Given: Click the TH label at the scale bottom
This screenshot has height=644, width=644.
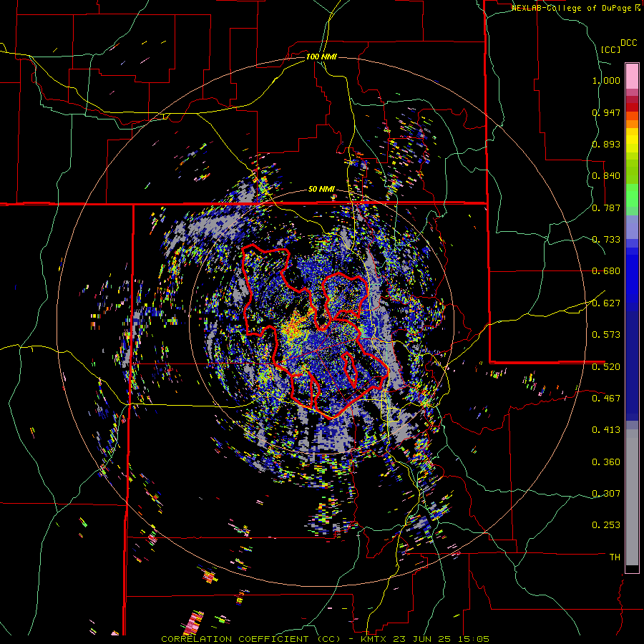Looking at the screenshot, I should (x=615, y=557).
